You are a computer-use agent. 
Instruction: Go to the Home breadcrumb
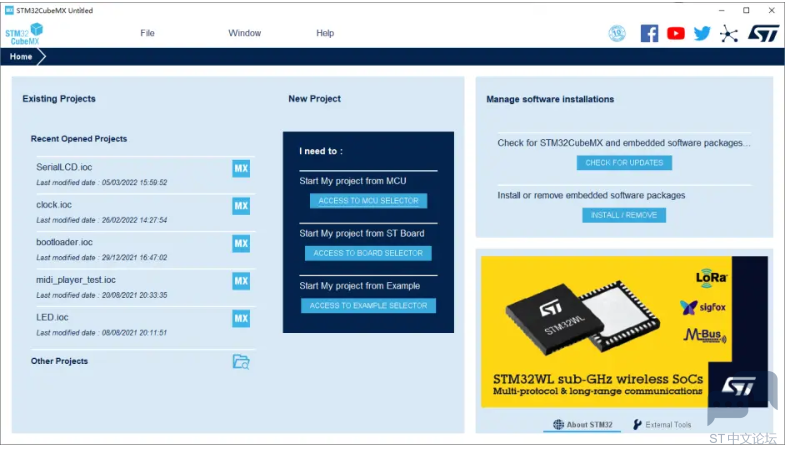click(x=21, y=57)
